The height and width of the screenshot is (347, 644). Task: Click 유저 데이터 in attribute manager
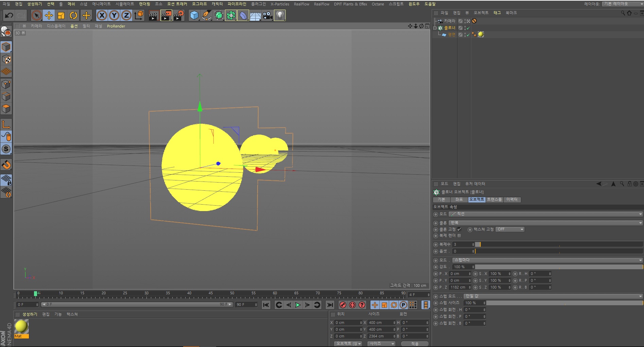coord(475,184)
